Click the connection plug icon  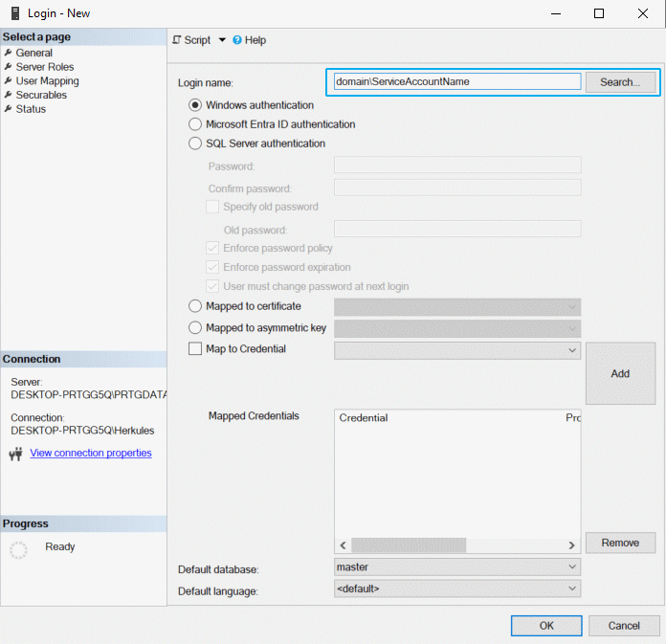click(16, 454)
